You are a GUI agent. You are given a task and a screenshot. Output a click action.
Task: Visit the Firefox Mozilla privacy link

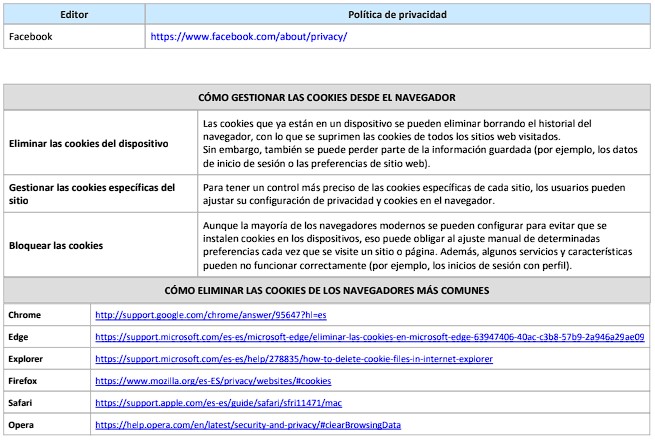(x=212, y=381)
